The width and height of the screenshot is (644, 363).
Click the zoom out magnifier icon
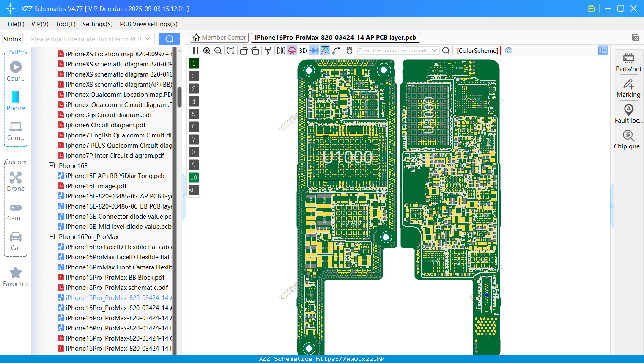tap(218, 51)
